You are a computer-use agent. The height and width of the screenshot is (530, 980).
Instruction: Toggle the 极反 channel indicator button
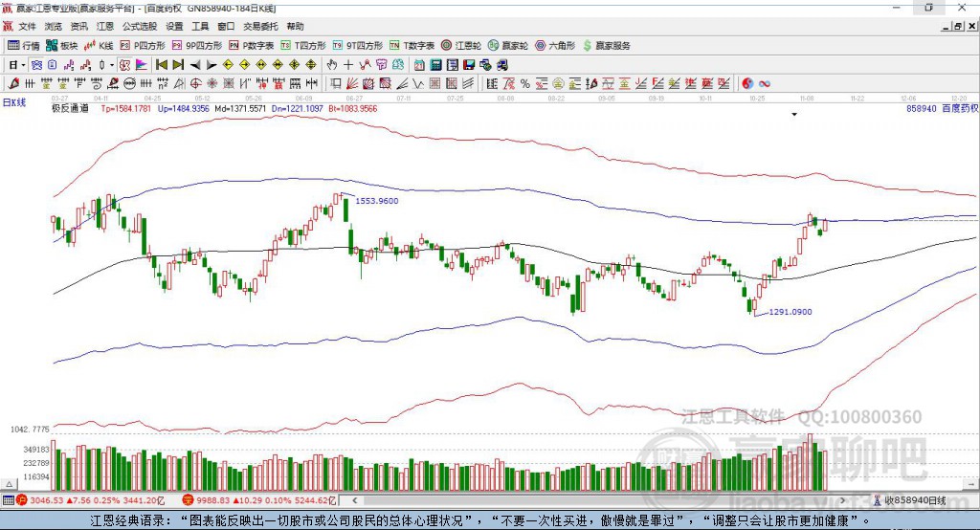tap(124, 64)
